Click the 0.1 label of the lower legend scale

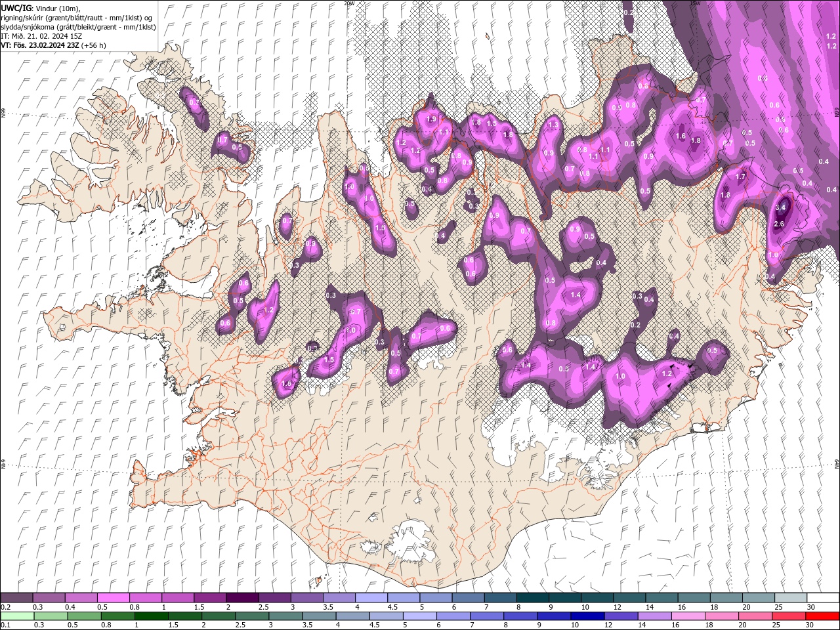click(x=5, y=625)
